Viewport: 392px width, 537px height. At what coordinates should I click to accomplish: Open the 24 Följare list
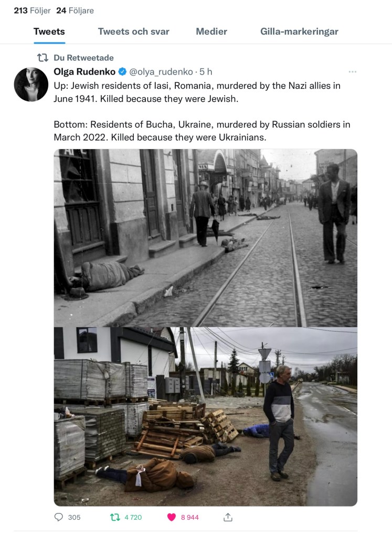pos(75,10)
